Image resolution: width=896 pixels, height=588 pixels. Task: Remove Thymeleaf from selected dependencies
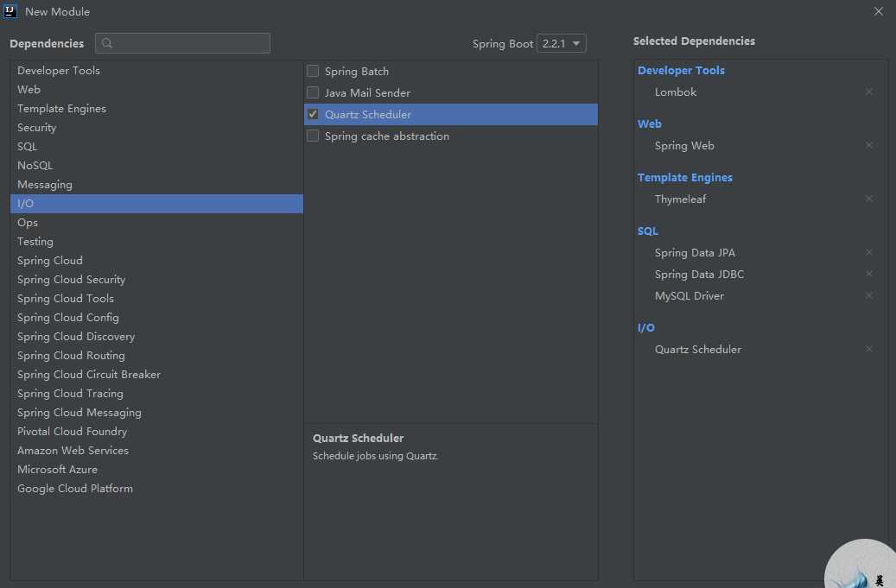[868, 199]
